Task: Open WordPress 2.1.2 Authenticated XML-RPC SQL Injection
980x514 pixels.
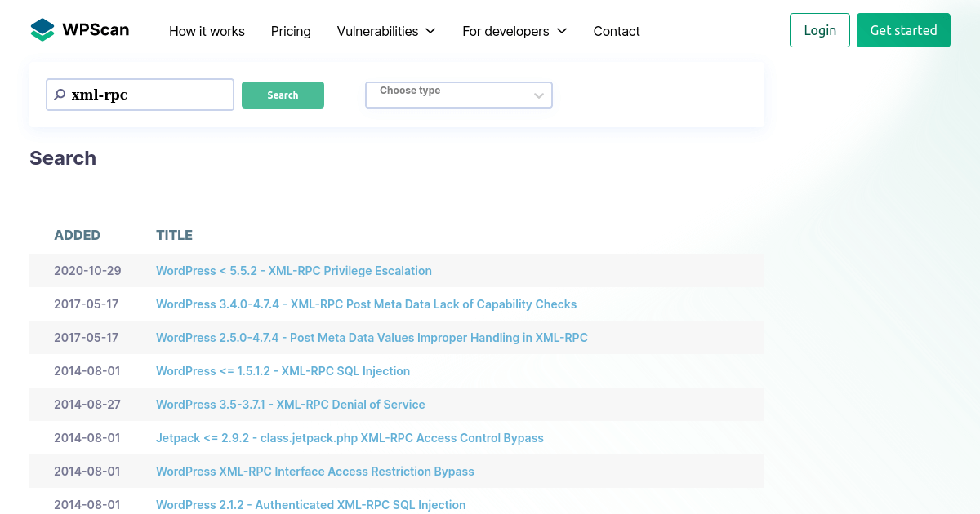Action: click(311, 505)
